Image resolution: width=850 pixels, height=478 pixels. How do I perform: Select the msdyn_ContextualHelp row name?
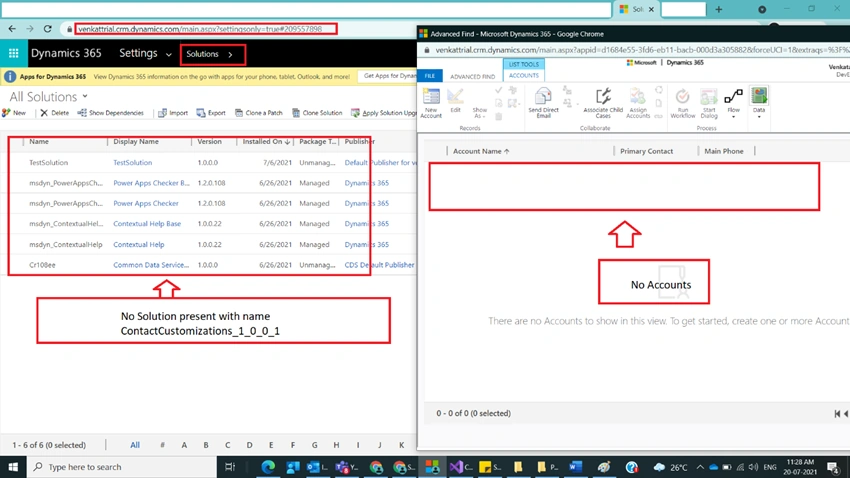(66, 244)
